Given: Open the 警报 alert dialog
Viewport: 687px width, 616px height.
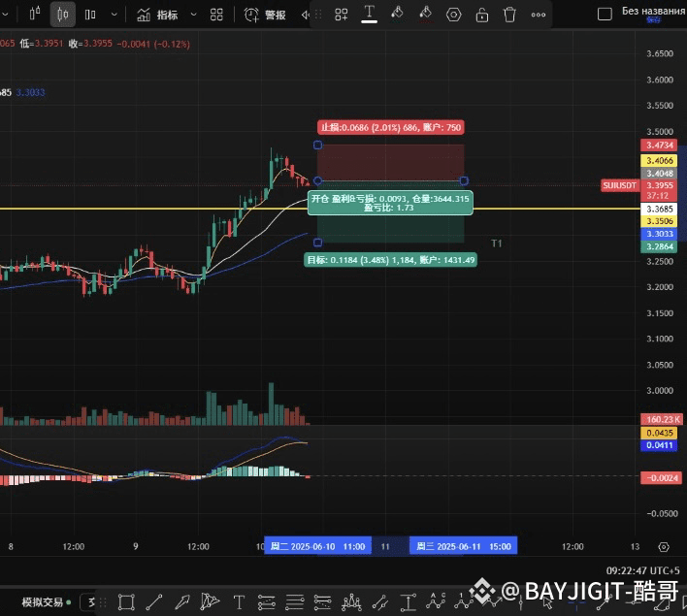Looking at the screenshot, I should tap(265, 15).
